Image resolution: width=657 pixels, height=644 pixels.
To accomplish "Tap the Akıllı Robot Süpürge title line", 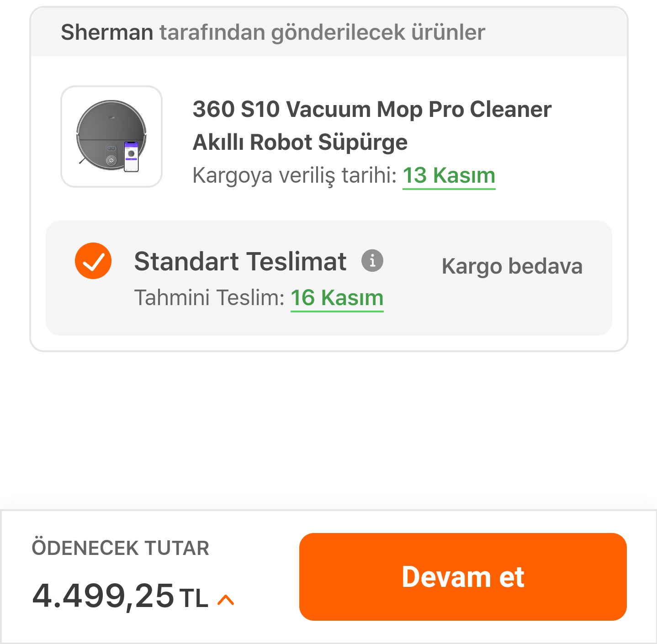I will [300, 142].
